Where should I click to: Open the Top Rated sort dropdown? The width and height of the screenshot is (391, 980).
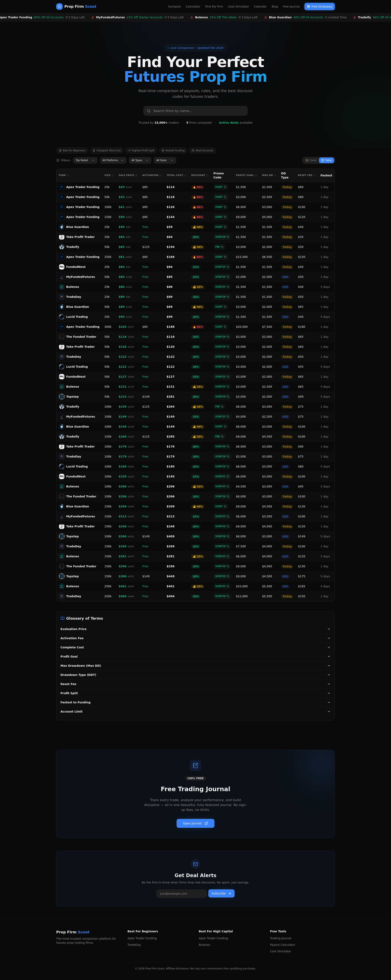[x=85, y=161]
